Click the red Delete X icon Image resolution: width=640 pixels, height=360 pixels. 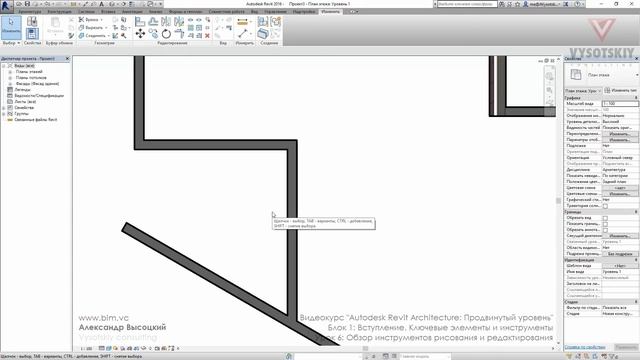pos(207,36)
